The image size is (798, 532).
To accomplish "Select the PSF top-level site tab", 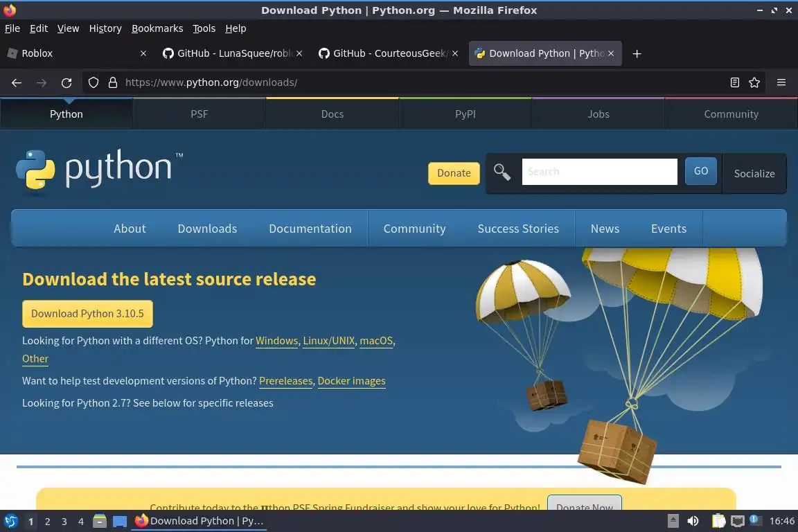I will (199, 114).
